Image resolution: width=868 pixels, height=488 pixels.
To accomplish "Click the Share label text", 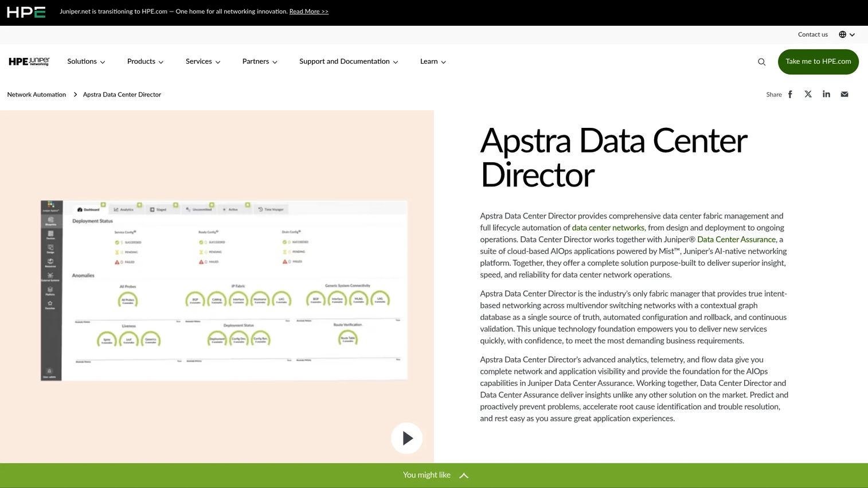I will tap(774, 95).
